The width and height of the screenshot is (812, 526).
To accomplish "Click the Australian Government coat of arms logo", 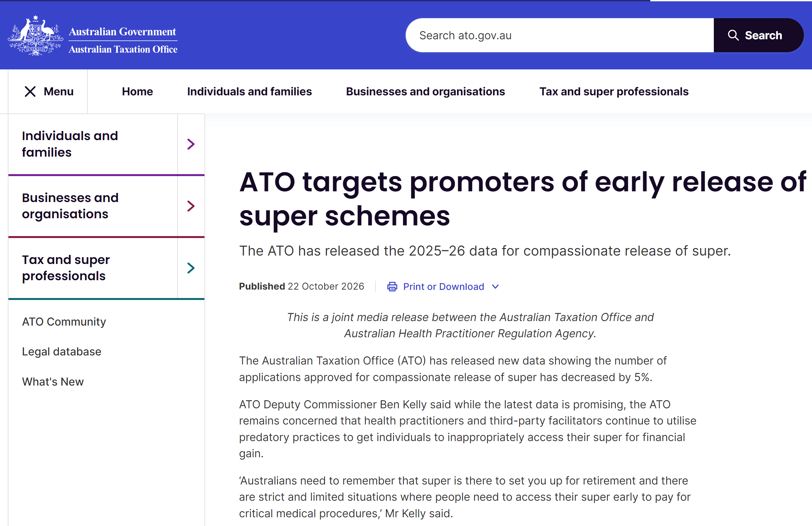I will click(x=36, y=35).
